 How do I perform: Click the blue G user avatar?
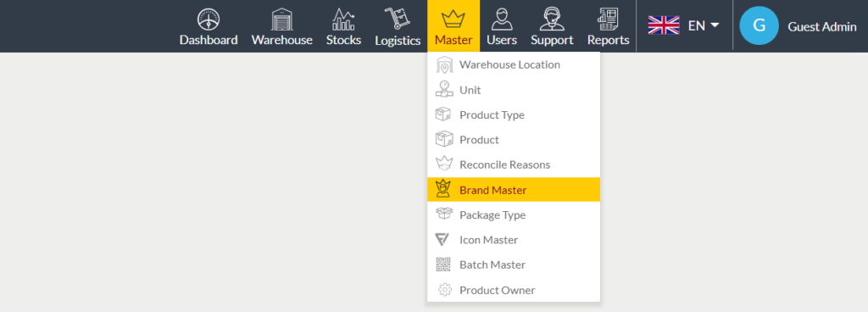(x=759, y=25)
